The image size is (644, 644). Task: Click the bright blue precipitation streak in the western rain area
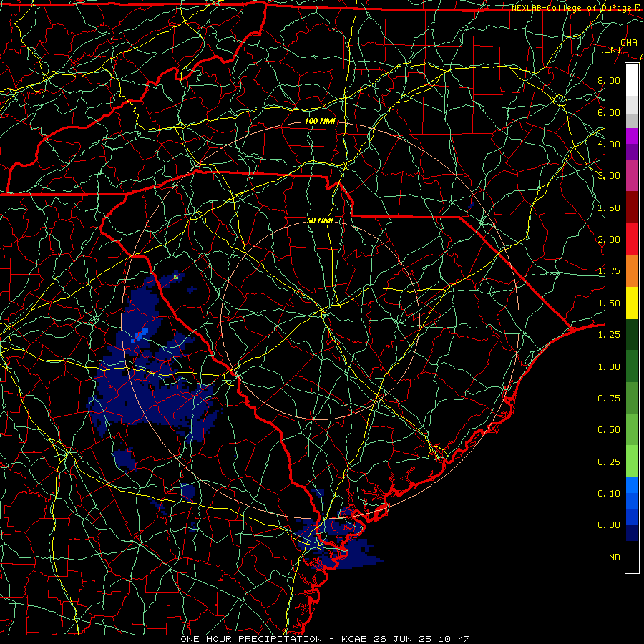click(140, 335)
